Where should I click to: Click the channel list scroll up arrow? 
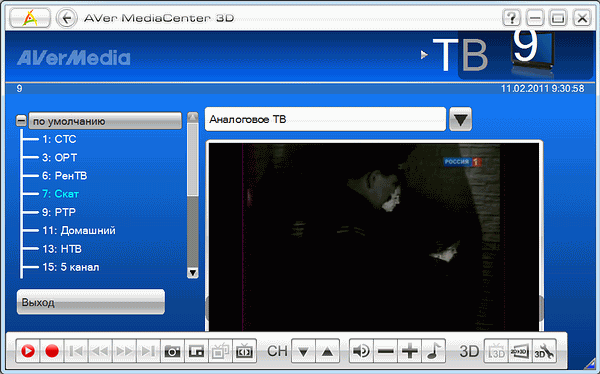(x=193, y=117)
